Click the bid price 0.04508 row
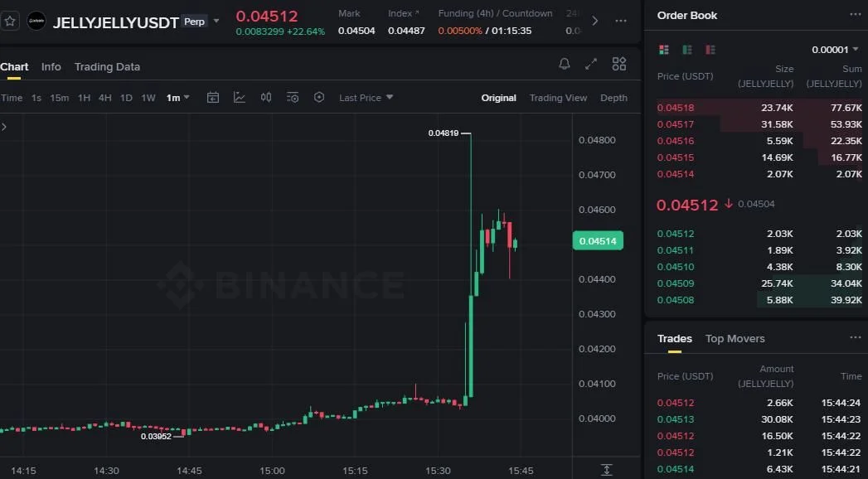Viewport: 868px width, 479px height. pyautogui.click(x=759, y=300)
